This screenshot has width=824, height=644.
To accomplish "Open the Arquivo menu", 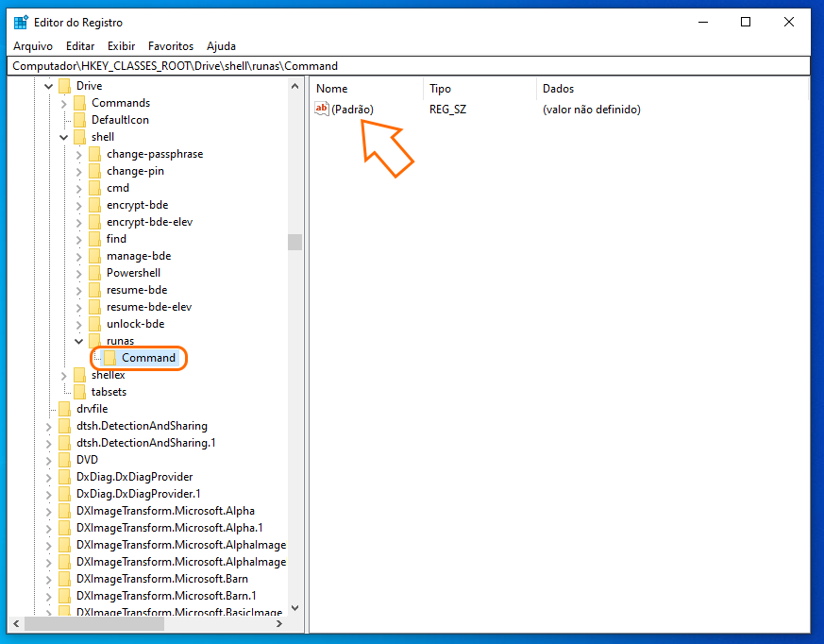I will (33, 46).
